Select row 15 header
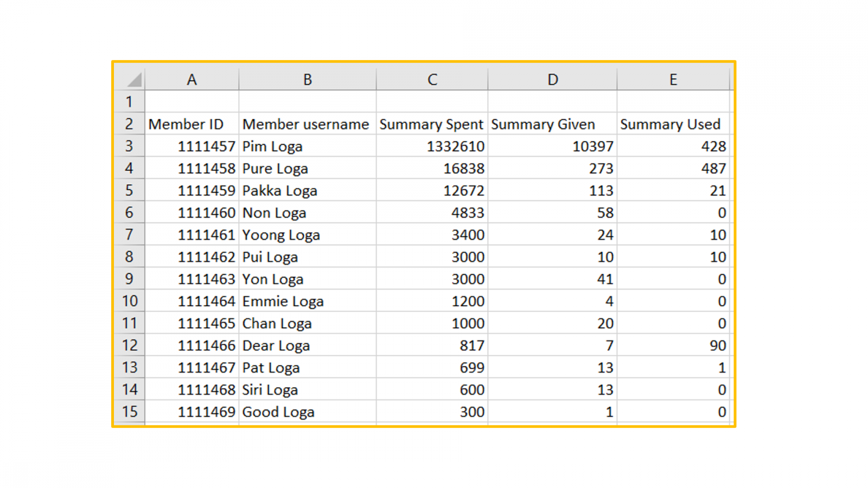 (x=129, y=412)
